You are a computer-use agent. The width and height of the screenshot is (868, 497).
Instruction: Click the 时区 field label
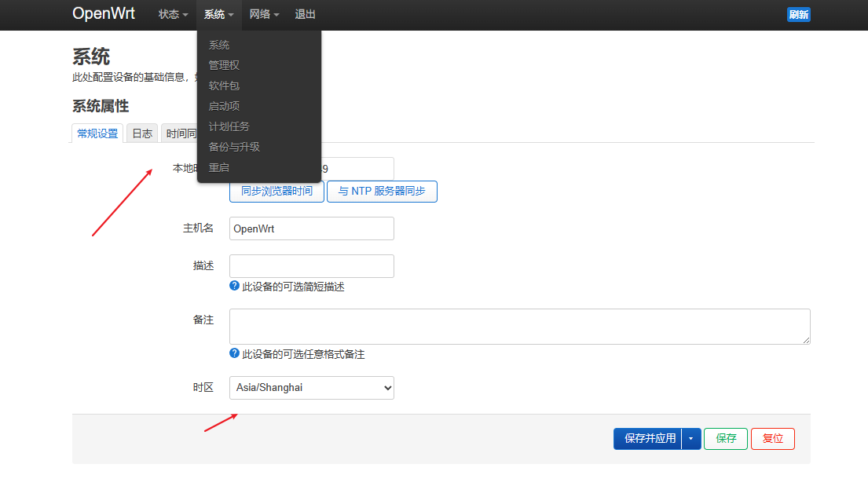203,387
